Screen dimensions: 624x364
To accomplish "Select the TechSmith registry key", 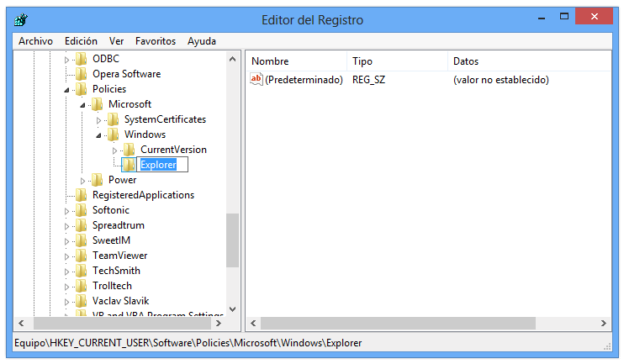I will pyautogui.click(x=116, y=271).
